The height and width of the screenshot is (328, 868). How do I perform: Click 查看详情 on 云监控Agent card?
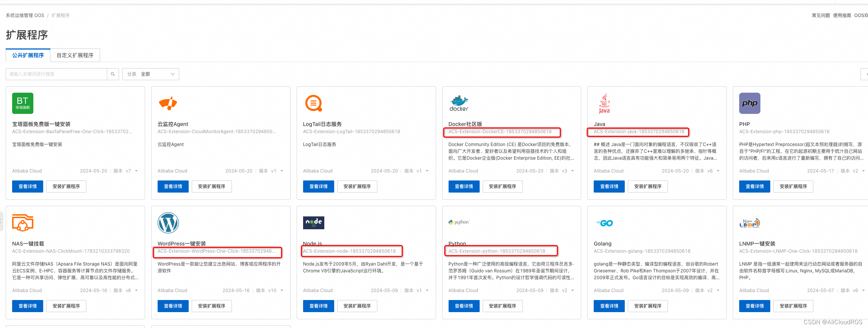click(x=173, y=187)
